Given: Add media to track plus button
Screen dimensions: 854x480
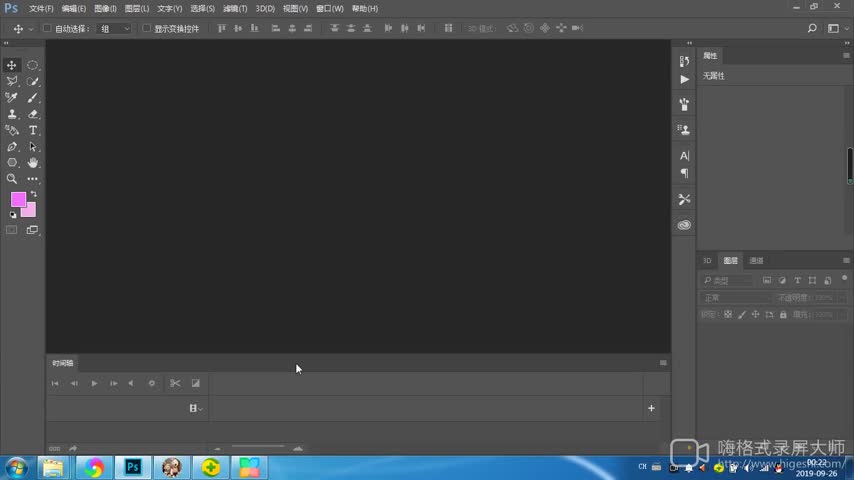Looking at the screenshot, I should [651, 409].
